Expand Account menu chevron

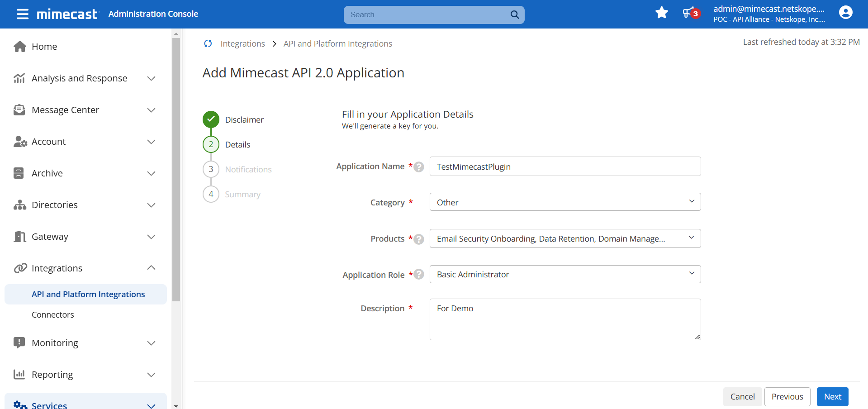152,142
